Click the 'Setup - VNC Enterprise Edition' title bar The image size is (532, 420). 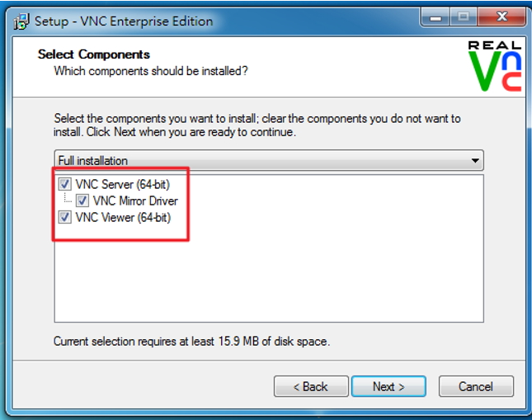click(206, 21)
